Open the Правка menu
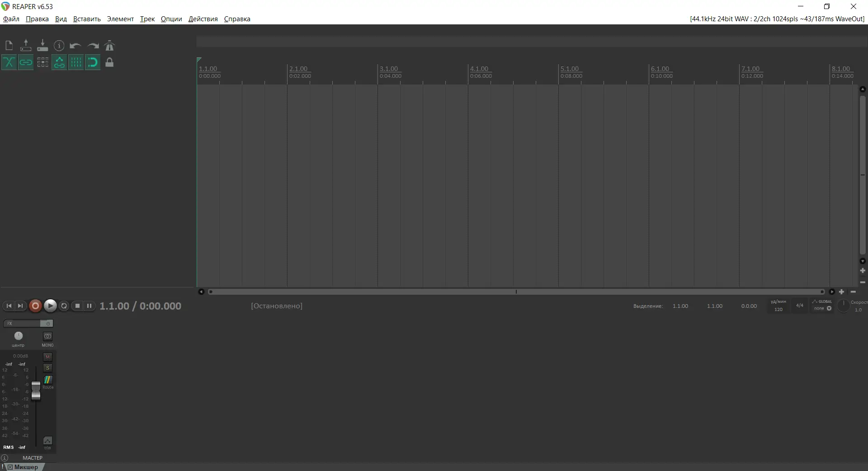The height and width of the screenshot is (471, 868). tap(37, 19)
